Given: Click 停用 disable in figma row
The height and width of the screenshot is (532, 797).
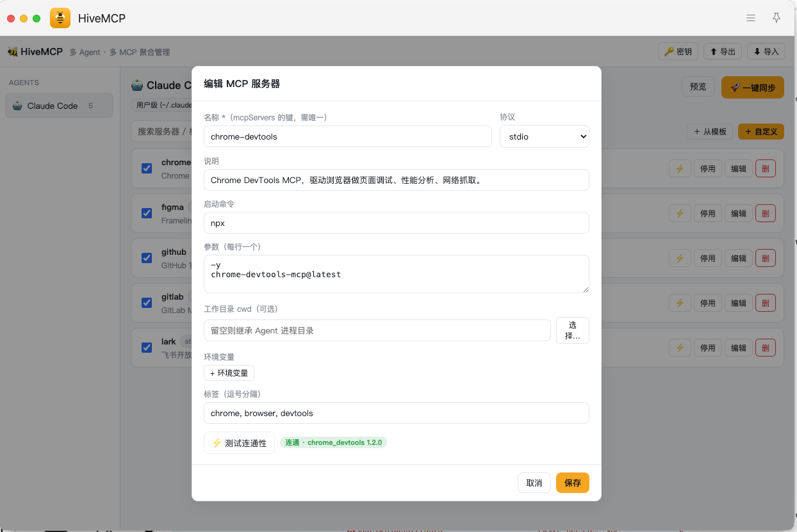Looking at the screenshot, I should pyautogui.click(x=708, y=213).
